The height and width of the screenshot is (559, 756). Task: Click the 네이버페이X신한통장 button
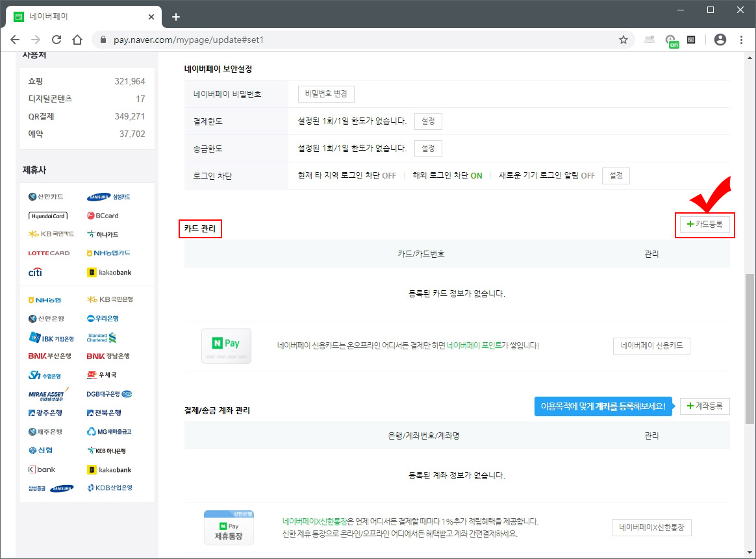click(x=651, y=528)
